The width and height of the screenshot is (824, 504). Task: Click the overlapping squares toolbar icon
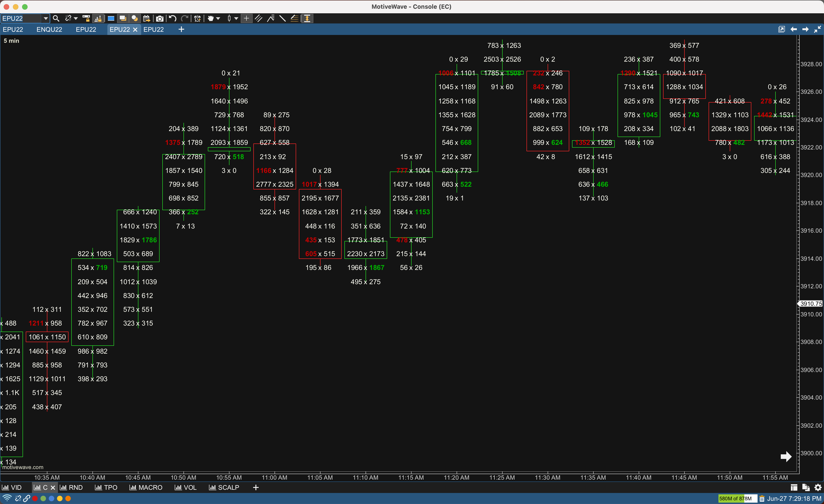(123, 18)
